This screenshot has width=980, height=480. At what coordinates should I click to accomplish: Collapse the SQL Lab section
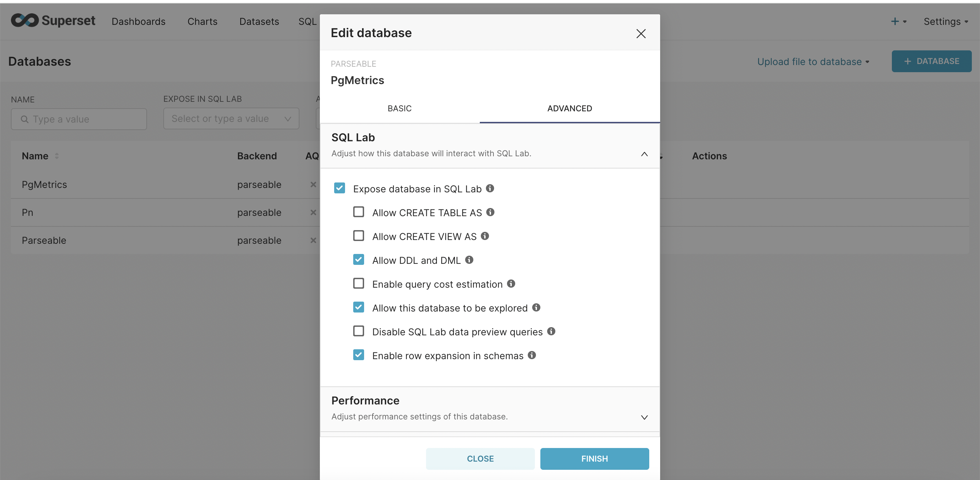tap(644, 154)
